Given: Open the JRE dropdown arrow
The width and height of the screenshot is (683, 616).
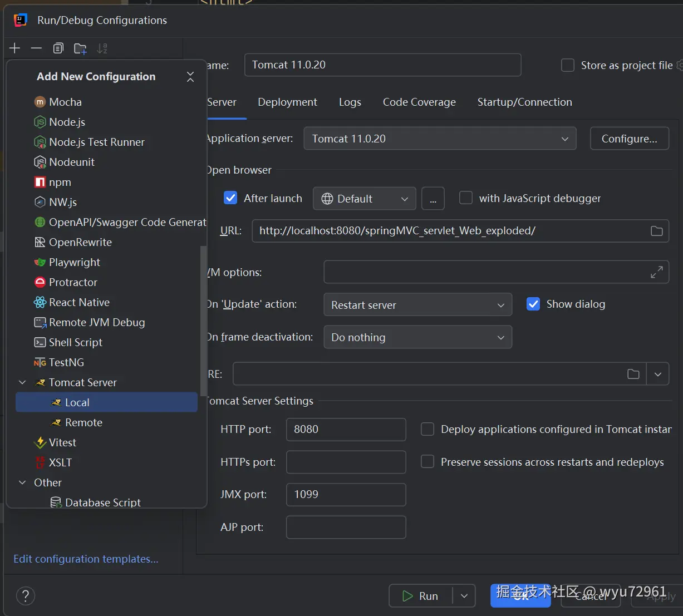Looking at the screenshot, I should point(658,374).
